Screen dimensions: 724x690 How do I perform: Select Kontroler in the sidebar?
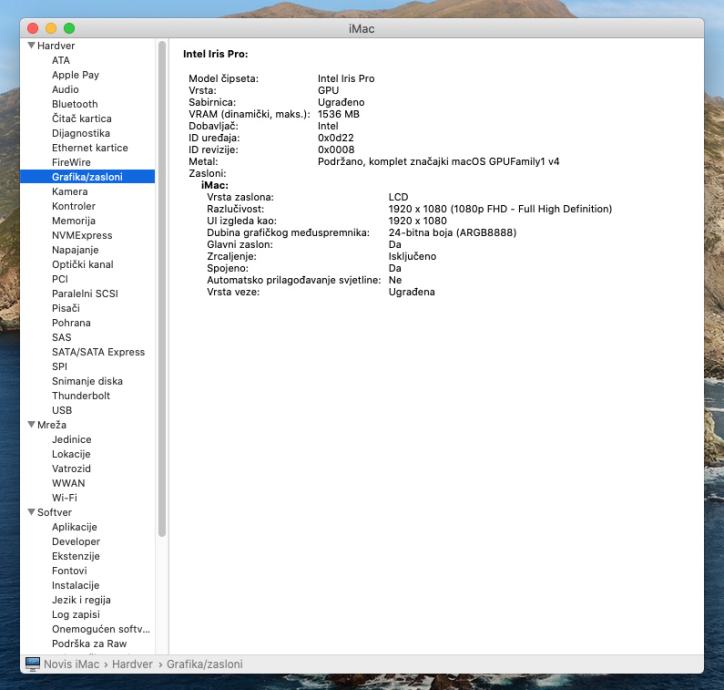(74, 206)
